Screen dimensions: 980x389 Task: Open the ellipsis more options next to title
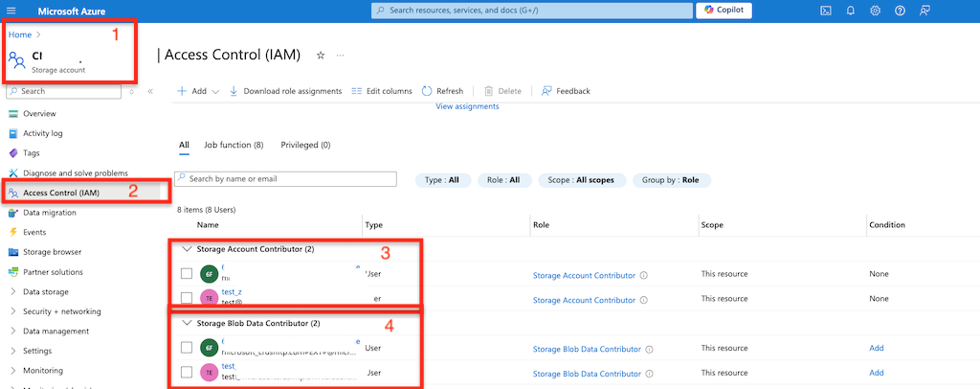pos(341,56)
